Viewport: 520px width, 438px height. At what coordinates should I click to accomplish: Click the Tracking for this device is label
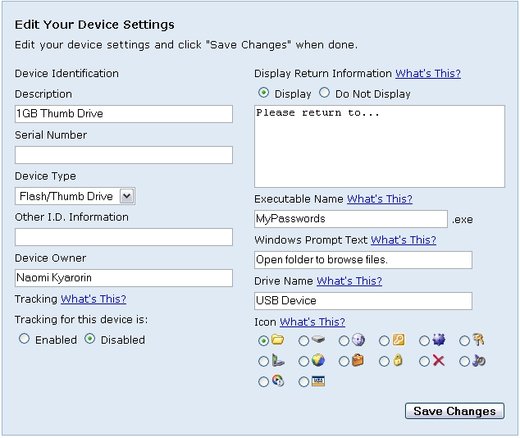tap(81, 319)
